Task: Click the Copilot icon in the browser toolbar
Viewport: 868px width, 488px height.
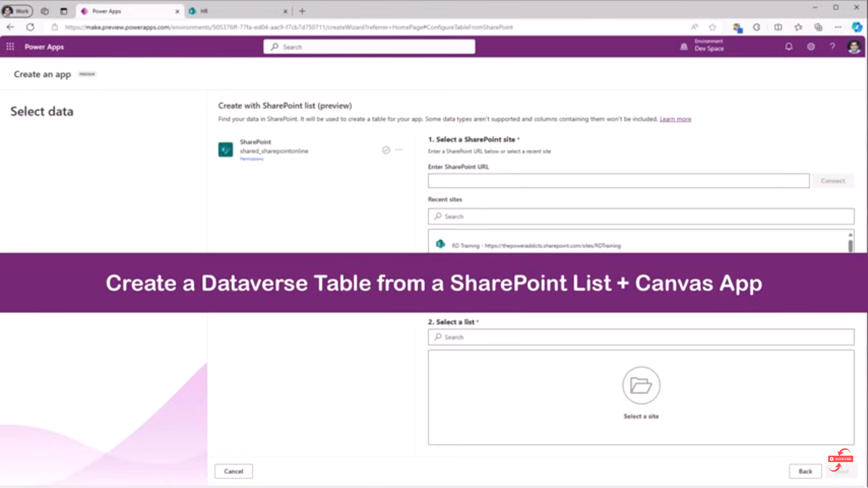Action: pos(857,27)
